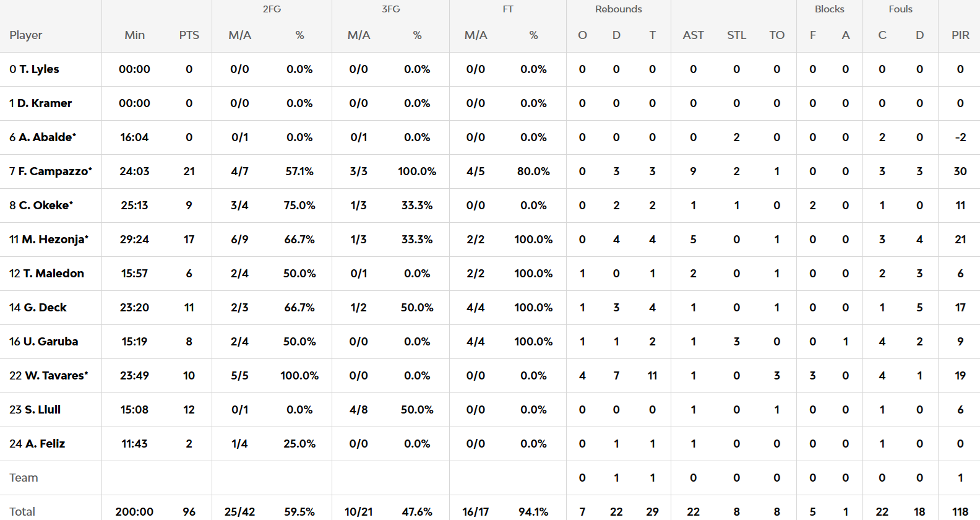Click the Team row label
Viewport: 980px width, 520px height.
(24, 478)
